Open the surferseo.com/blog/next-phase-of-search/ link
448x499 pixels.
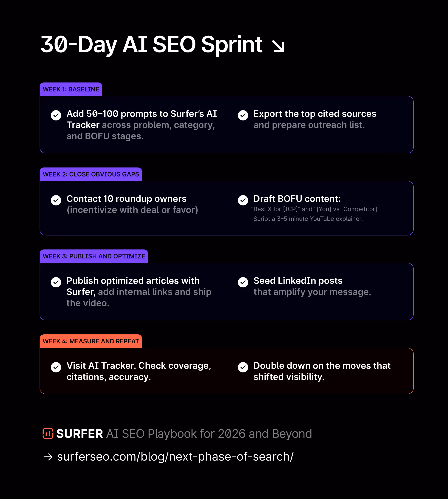[x=175, y=457]
